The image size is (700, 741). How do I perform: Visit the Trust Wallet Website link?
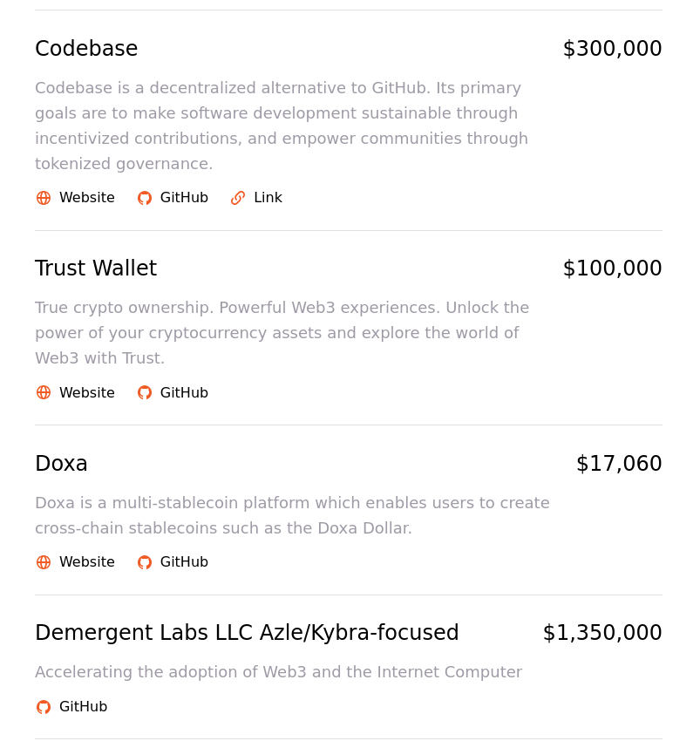click(x=86, y=392)
